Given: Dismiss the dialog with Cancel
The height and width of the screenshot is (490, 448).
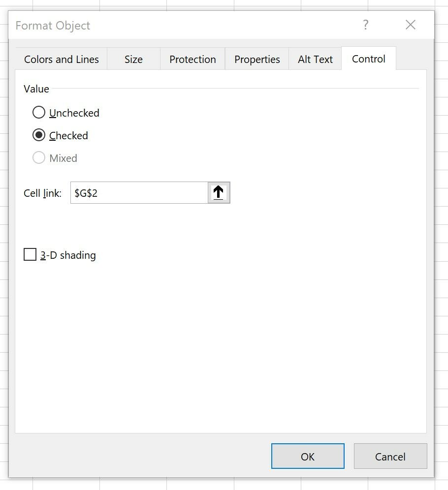Looking at the screenshot, I should (x=390, y=456).
